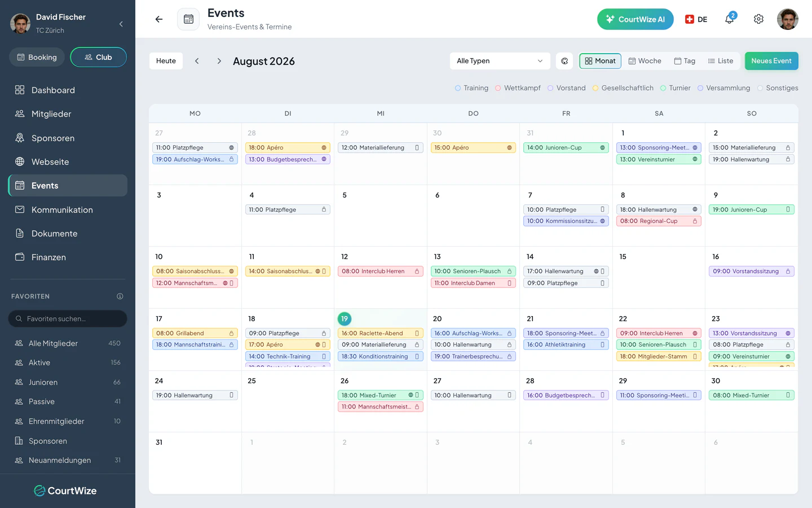Toggle the Versammlung type filter
This screenshot has width=812, height=508.
pos(724,88)
